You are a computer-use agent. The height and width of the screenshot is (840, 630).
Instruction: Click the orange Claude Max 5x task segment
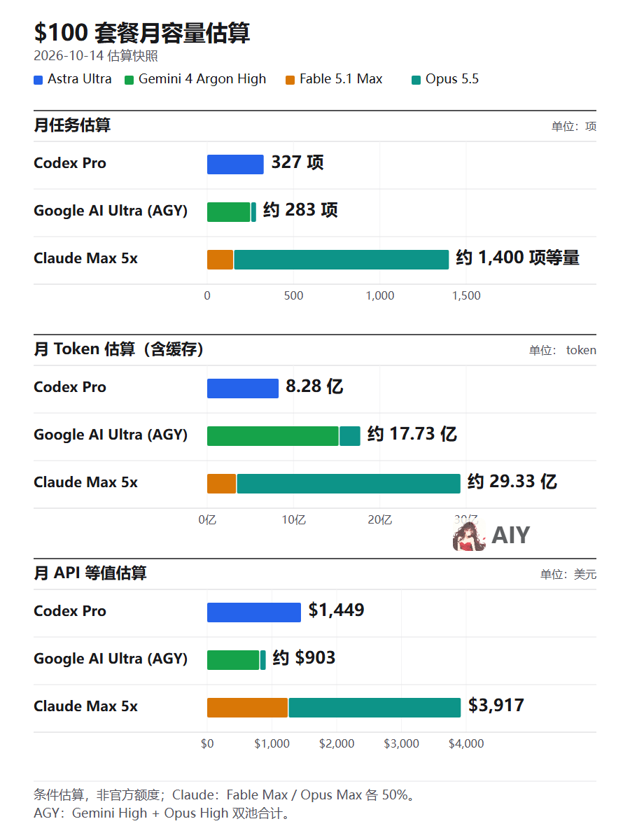click(x=220, y=260)
